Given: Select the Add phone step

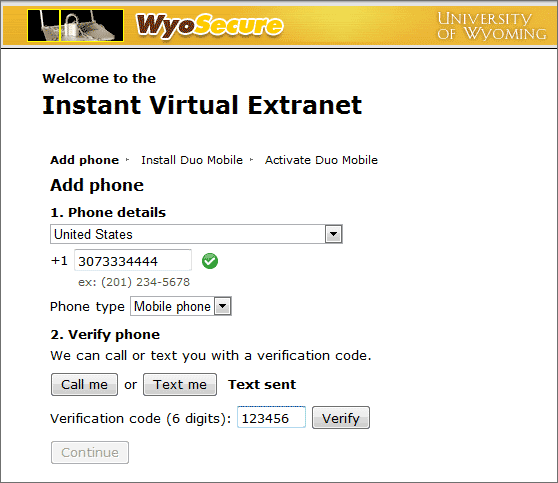Looking at the screenshot, I should point(85,160).
